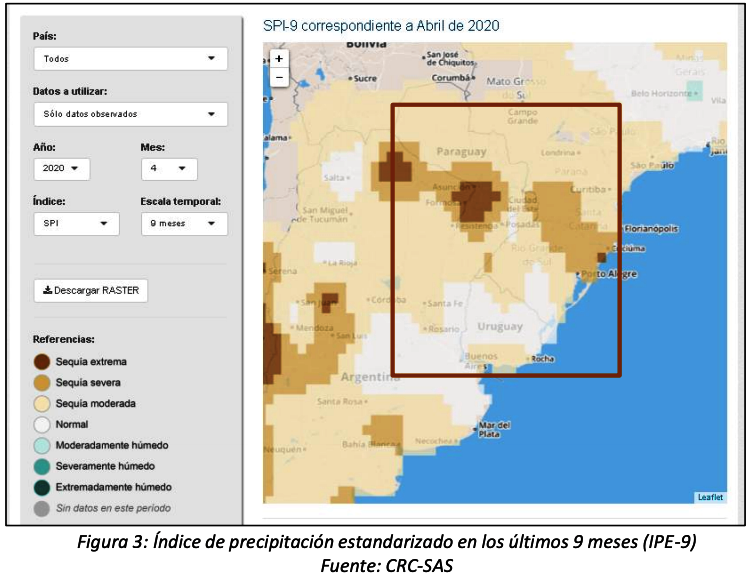This screenshot has width=752, height=578.
Task: Open the Índice dropdown showing SPI
Action: pos(75,224)
